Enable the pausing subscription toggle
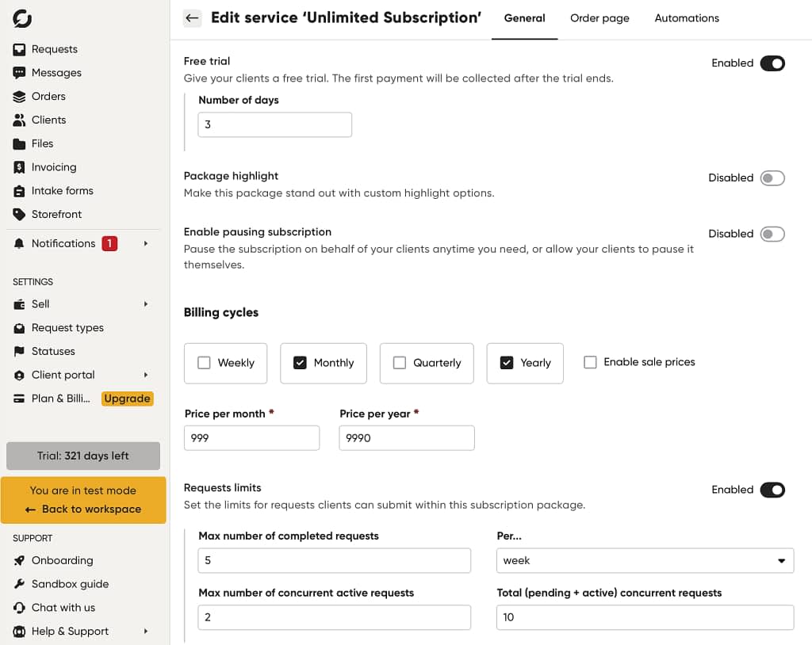Screen dimensions: 812x645 pyautogui.click(x=772, y=234)
